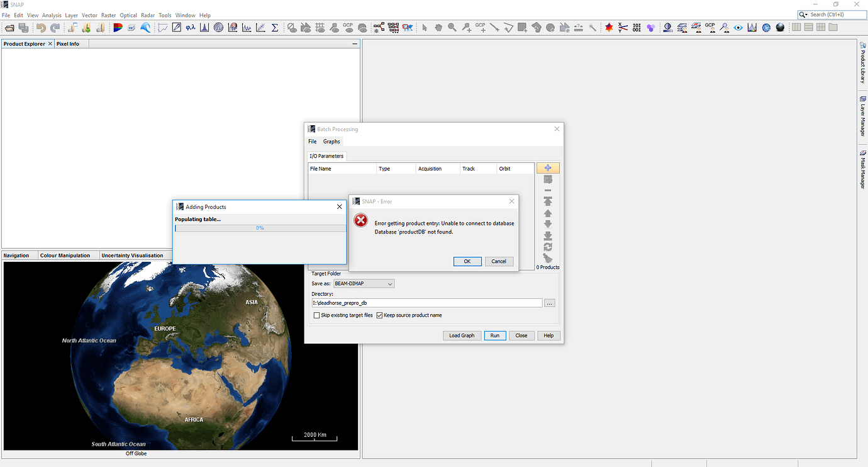Open the Statistics tool (Σ icon)
868x467 pixels.
tap(275, 27)
